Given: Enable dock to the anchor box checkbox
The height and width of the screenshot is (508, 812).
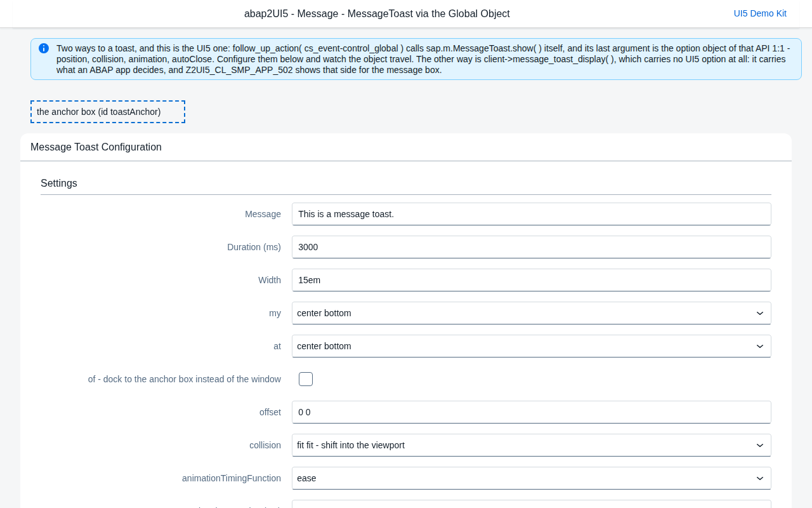Looking at the screenshot, I should tap(306, 379).
